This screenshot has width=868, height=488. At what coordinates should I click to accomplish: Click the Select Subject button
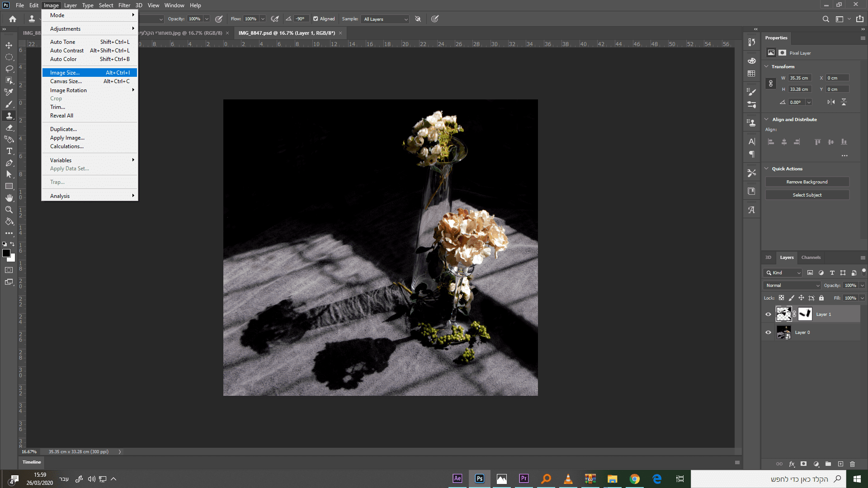(807, 195)
